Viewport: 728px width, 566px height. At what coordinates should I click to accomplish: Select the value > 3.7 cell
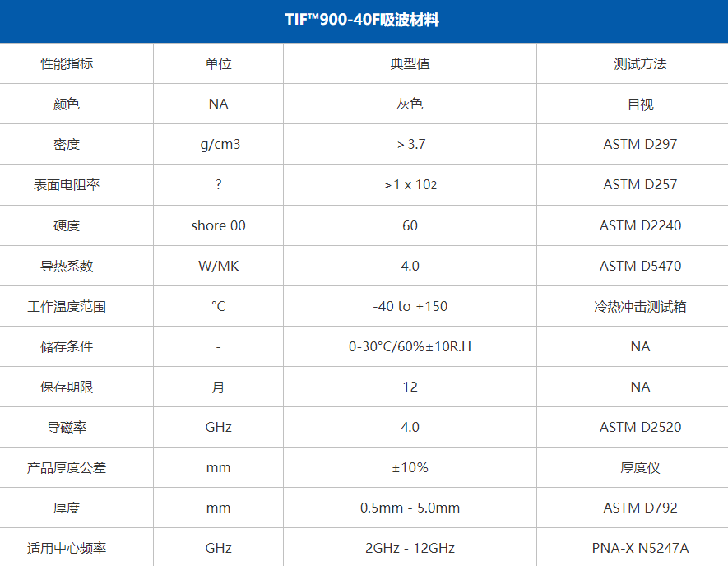point(410,144)
